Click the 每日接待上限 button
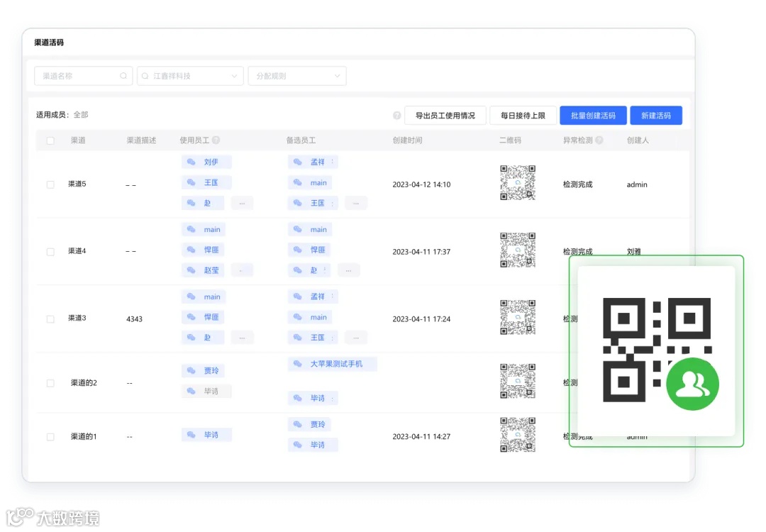Viewport: 766px width, 532px height. (x=523, y=116)
